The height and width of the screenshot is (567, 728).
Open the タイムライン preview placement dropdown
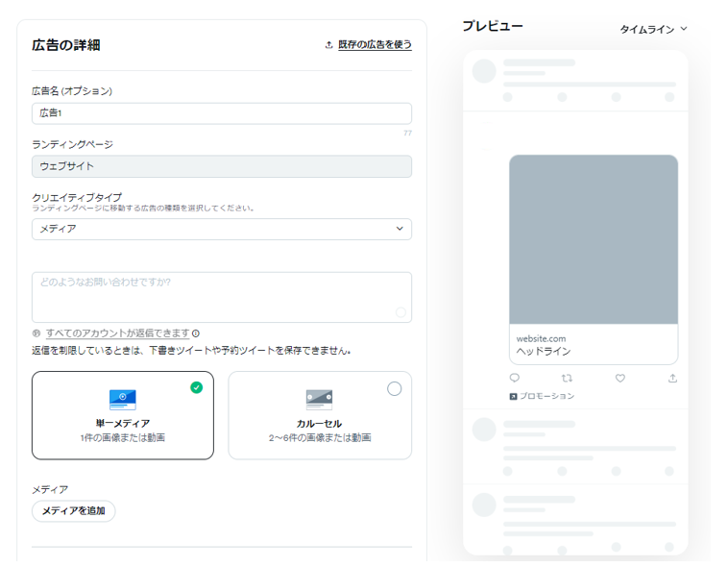click(x=653, y=29)
